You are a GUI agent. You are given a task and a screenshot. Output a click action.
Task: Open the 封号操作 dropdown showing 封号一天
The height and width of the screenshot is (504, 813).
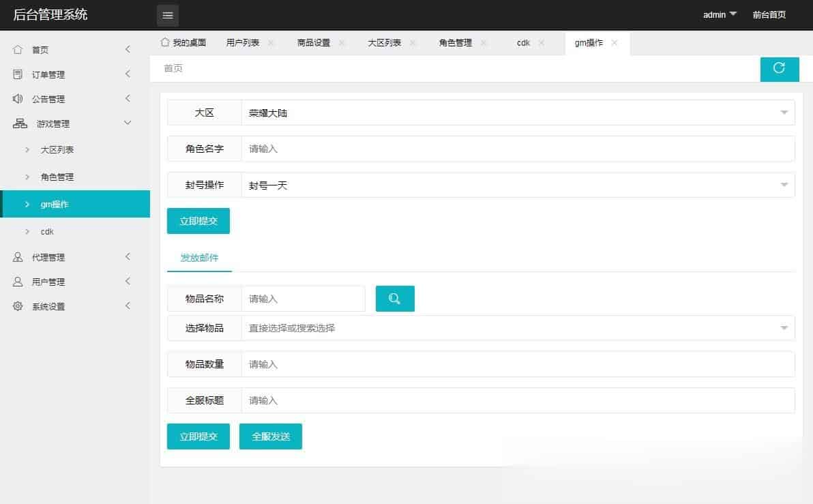click(518, 185)
